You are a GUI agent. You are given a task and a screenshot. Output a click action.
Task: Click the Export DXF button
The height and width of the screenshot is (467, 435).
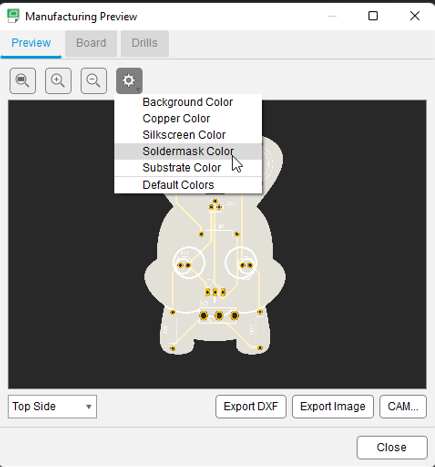pos(251,407)
